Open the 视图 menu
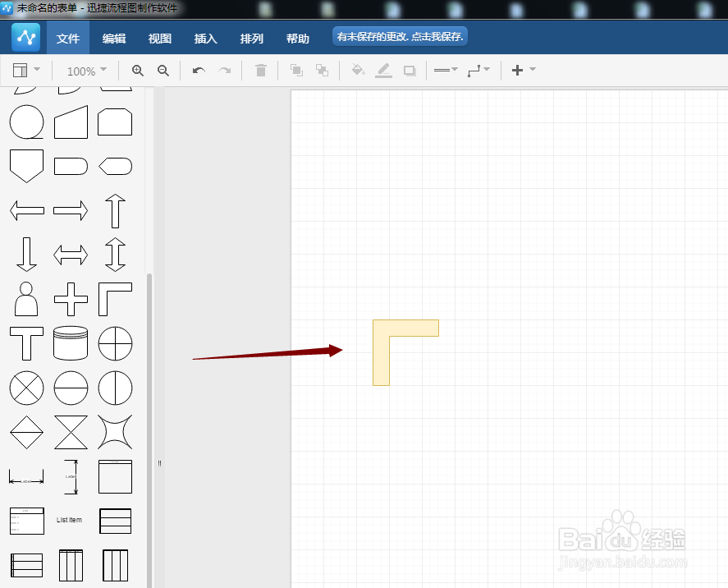Screen dimensions: 728x588 [160, 38]
